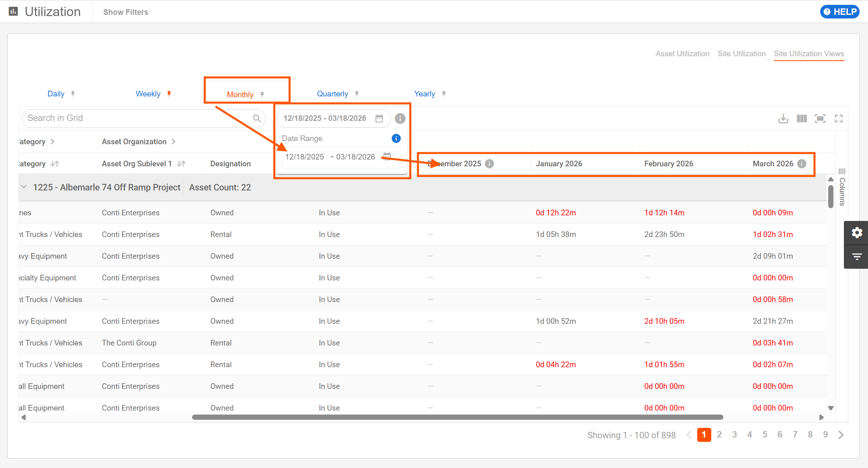Click the fit-to-screen icon
Image resolution: width=868 pixels, height=468 pixels.
(820, 119)
